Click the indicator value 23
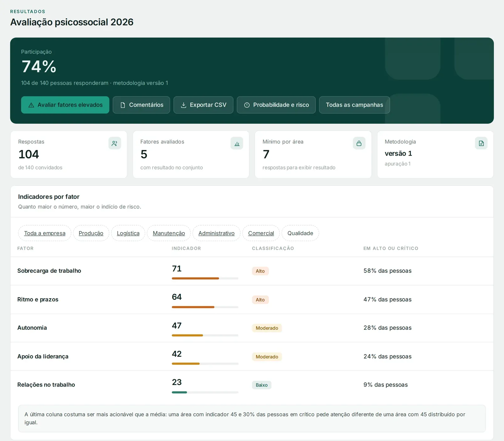504x441 pixels. [x=177, y=382]
